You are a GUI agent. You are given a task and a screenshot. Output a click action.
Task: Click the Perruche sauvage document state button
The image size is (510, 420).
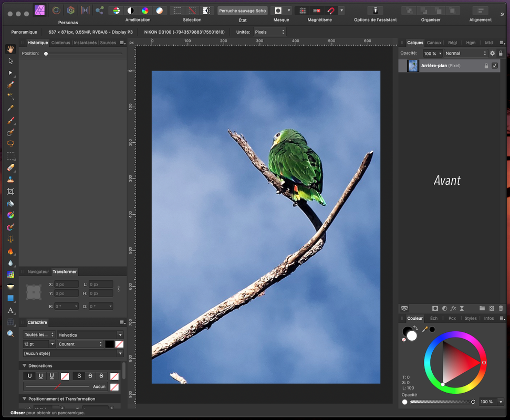pos(242,10)
